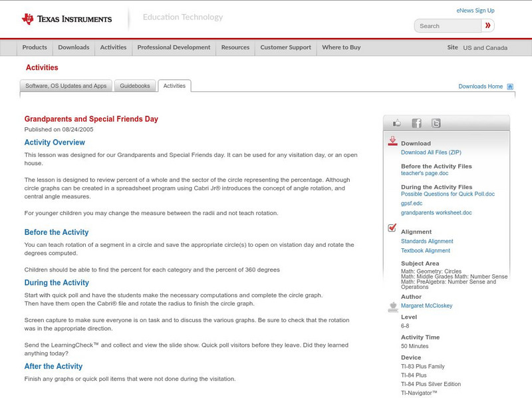532x398 pixels.
Task: Click Download All Files (ZIP)
Action: coord(431,152)
